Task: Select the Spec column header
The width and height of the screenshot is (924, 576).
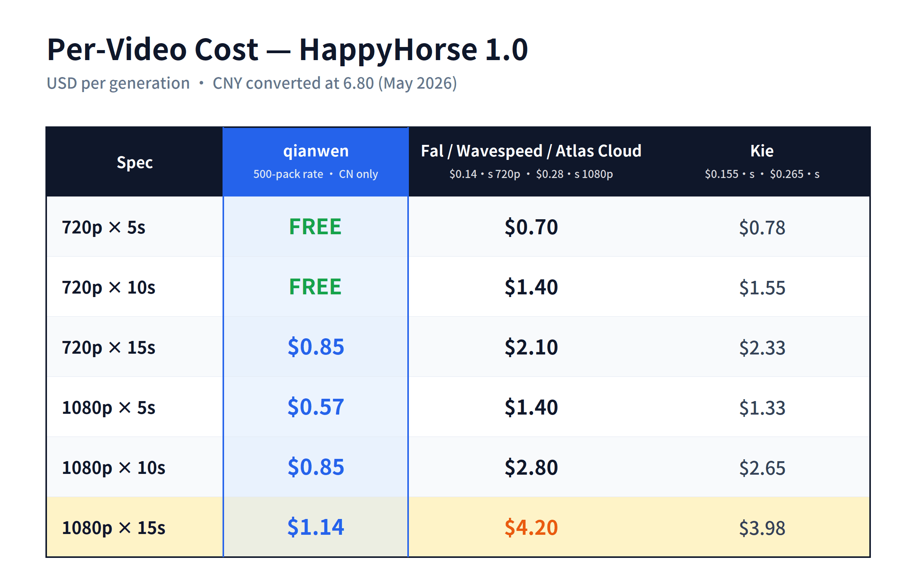Action: 135,163
